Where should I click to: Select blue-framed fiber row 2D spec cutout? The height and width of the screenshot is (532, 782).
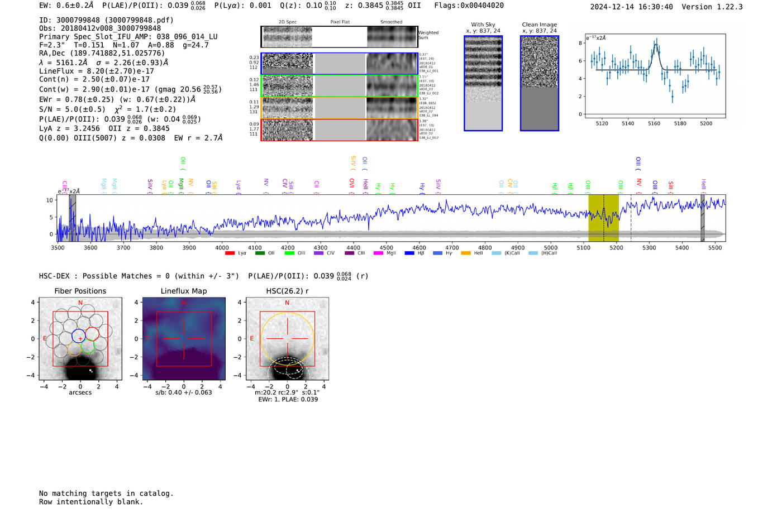point(288,64)
